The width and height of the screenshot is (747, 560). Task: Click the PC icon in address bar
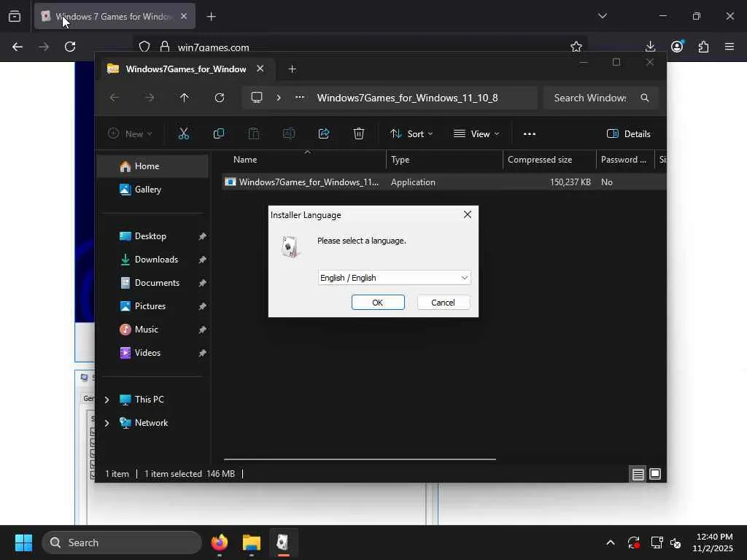coord(257,98)
